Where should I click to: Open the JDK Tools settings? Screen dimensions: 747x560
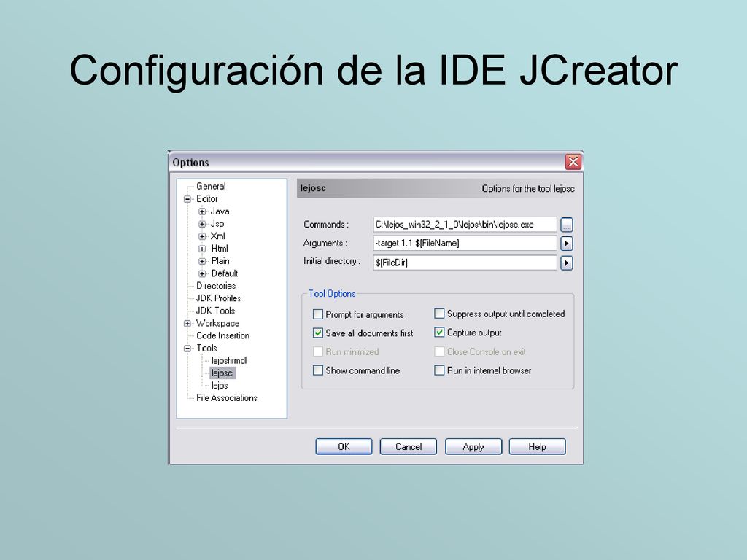pyautogui.click(x=215, y=311)
